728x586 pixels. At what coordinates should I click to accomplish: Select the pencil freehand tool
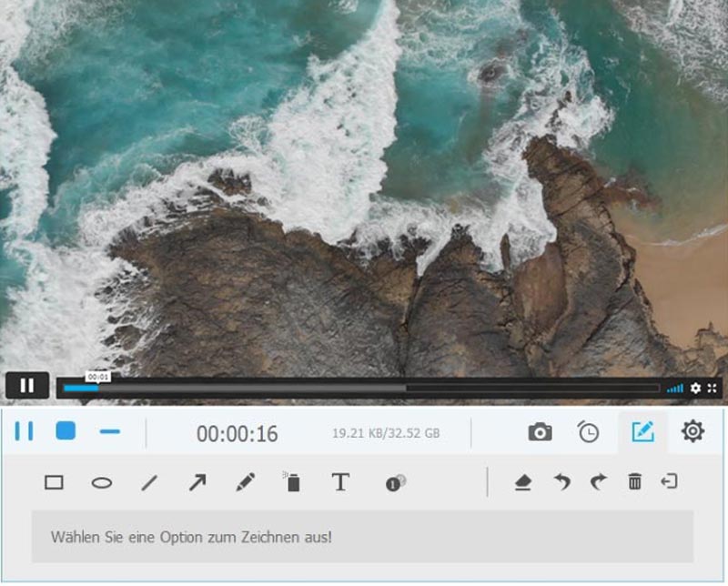[x=246, y=482]
